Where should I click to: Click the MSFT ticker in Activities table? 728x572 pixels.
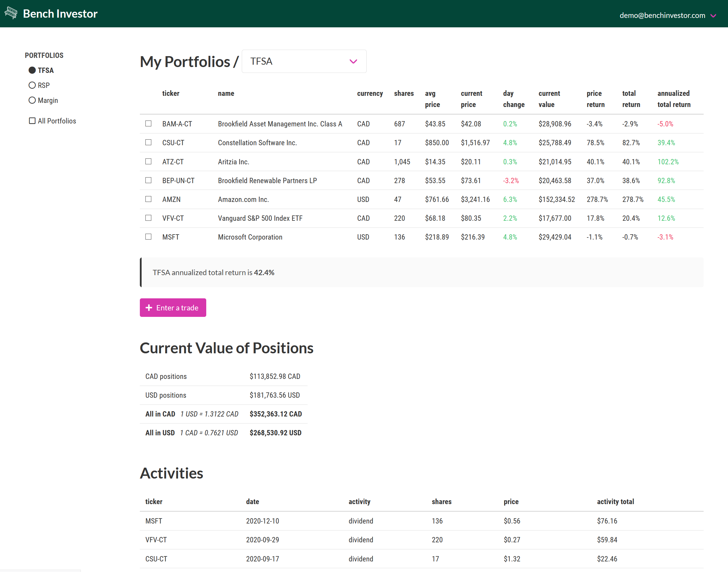154,521
